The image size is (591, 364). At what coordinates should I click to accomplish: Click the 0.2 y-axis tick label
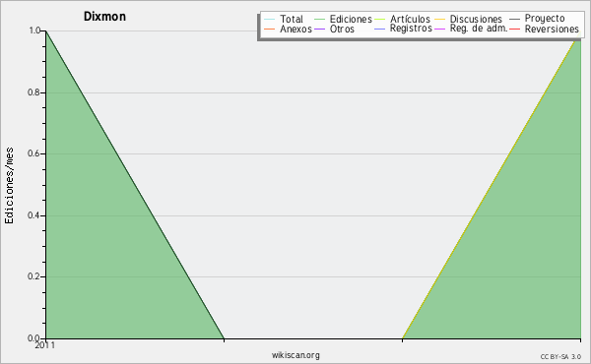coord(33,276)
